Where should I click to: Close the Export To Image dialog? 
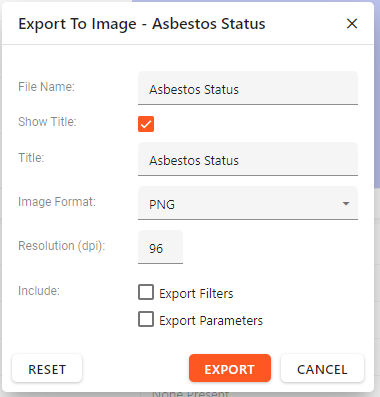[352, 24]
